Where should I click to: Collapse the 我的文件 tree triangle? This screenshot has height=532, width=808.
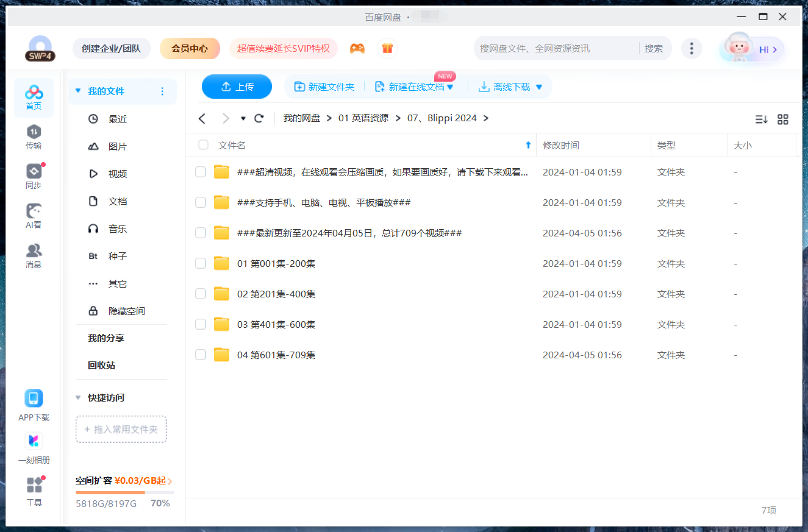click(78, 91)
